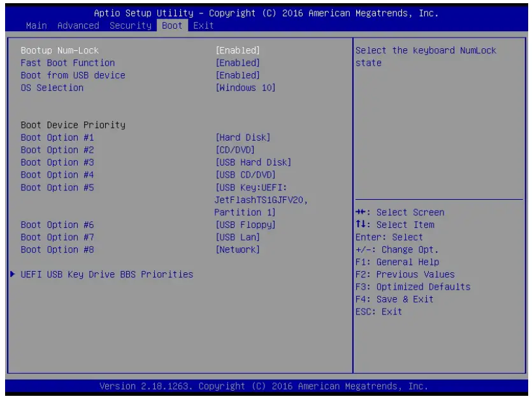532x399 pixels.
Task: Select the Boot from USB device label
Action: (x=73, y=75)
